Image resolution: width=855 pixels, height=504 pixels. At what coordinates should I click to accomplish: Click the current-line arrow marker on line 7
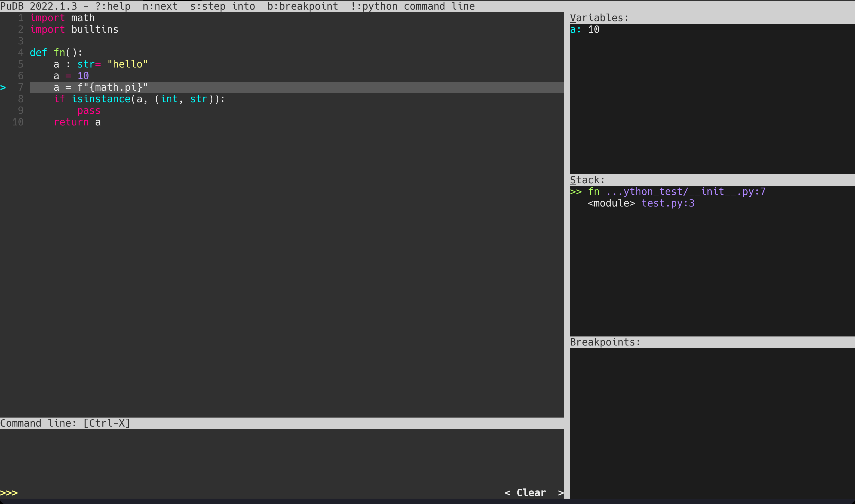[x=4, y=87]
